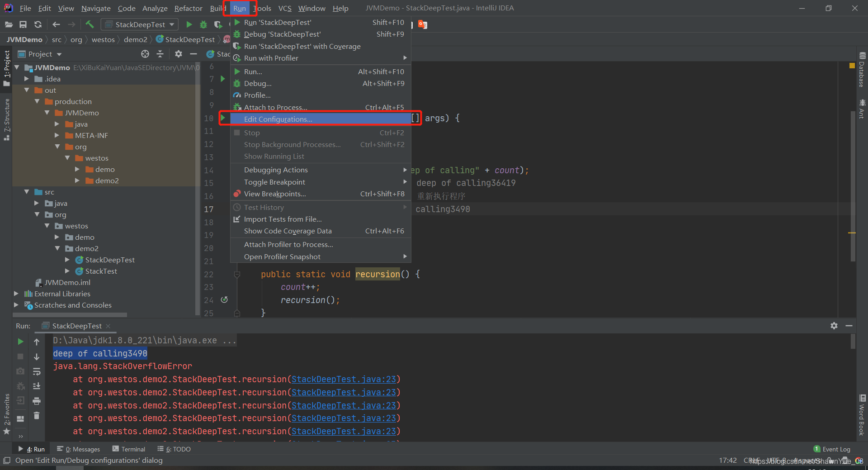Hide the Run panel with minus icon

[849, 326]
